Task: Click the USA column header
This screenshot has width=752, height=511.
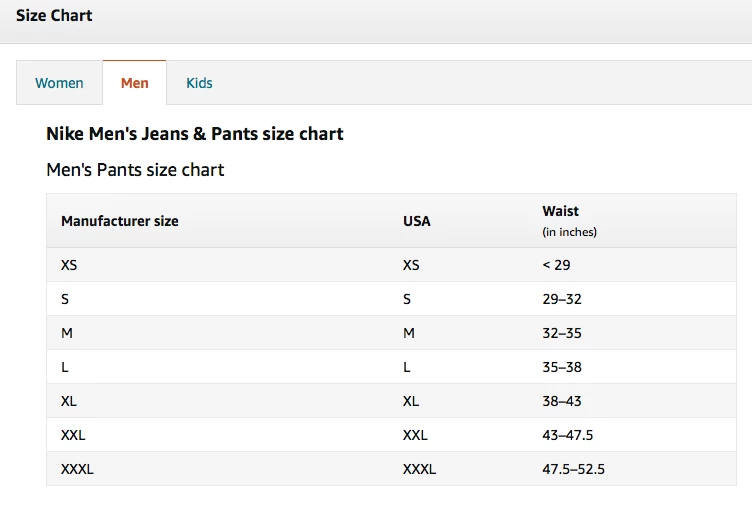Action: click(416, 221)
